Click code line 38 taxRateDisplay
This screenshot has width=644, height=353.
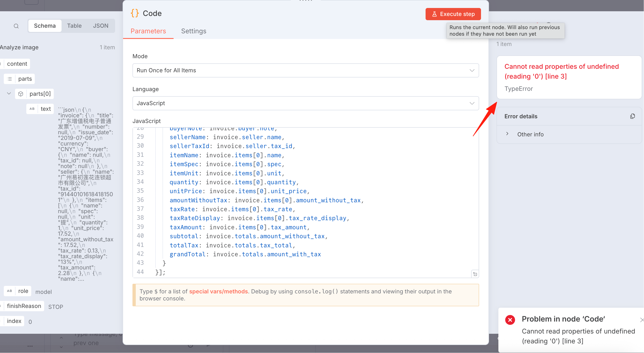point(259,218)
